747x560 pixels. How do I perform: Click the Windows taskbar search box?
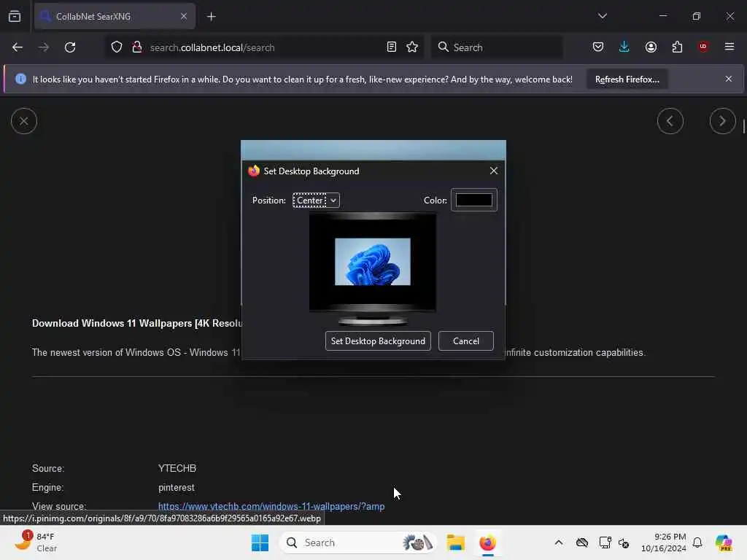(357, 542)
